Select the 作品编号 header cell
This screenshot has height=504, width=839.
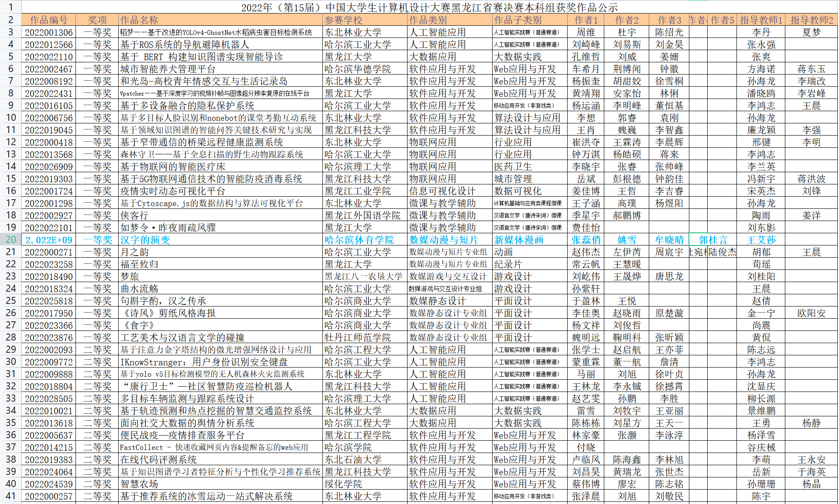(48, 20)
